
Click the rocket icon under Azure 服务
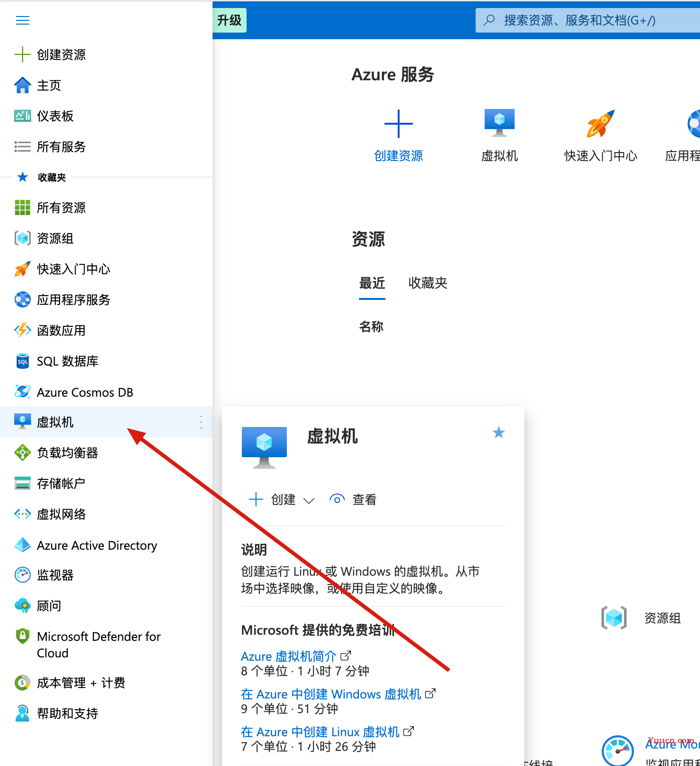tap(600, 123)
